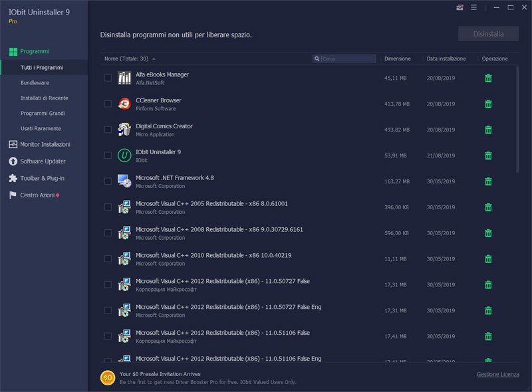This screenshot has width=532, height=392.
Task: Open Monitor Installazioni from sidebar
Action: point(40,144)
